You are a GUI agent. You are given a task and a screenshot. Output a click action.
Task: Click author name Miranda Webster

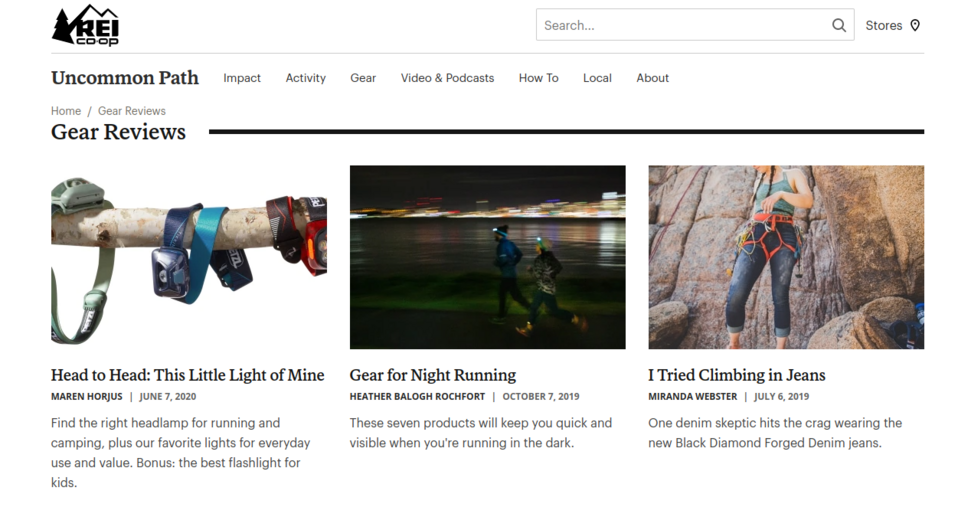[693, 397]
